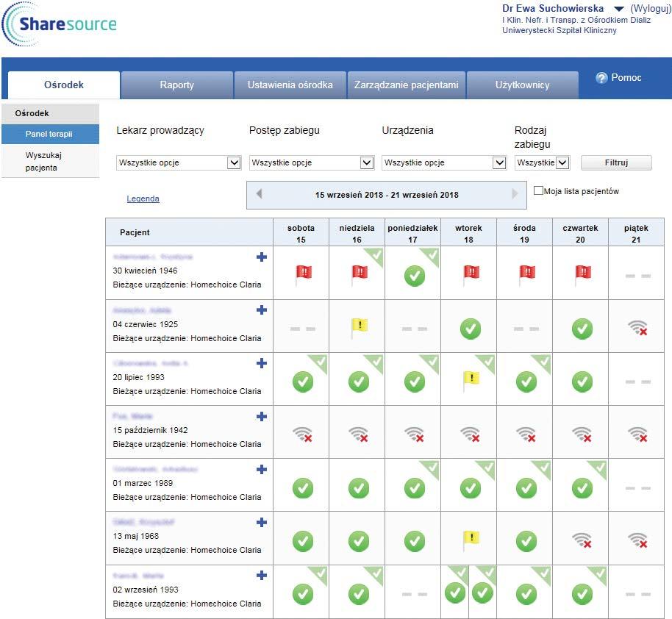The image size is (672, 619).
Task: Expand patient born 02 wrzesień 1993
Action: point(262,576)
